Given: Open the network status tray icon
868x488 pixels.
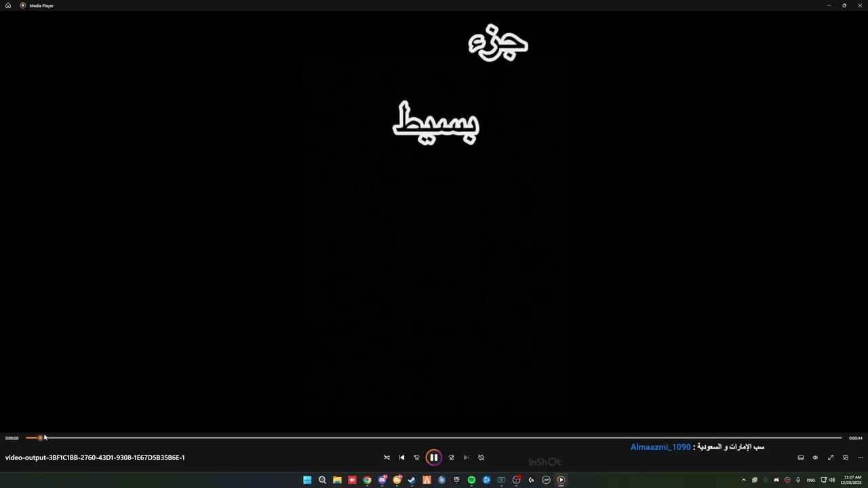Looking at the screenshot, I should (824, 480).
